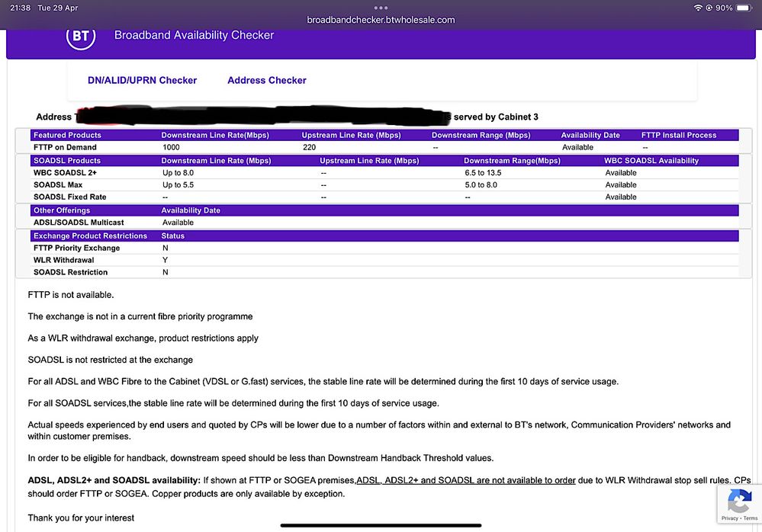Tap the three-dot multitasking icon at top

(381, 8)
